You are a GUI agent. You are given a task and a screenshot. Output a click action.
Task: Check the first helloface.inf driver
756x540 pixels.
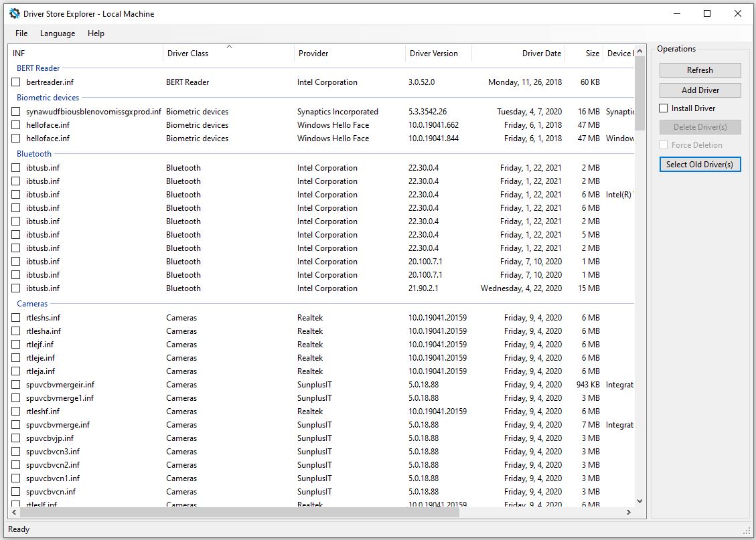pos(15,124)
